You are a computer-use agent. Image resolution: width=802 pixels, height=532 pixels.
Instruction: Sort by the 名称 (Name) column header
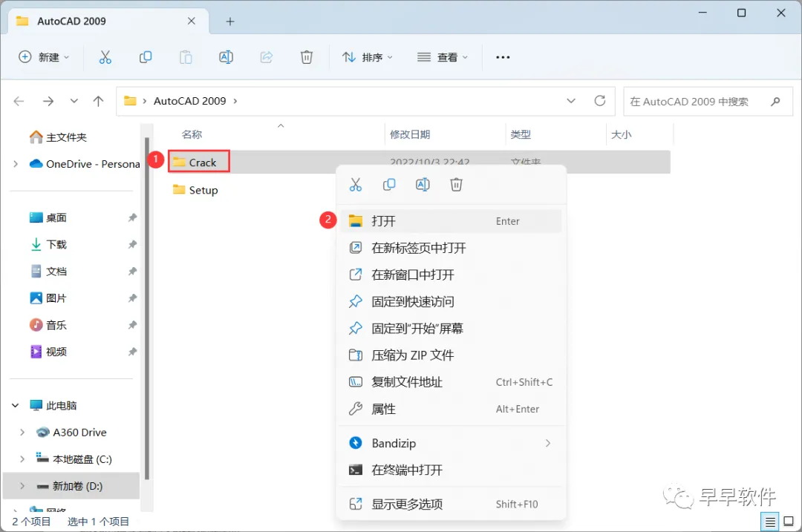(192, 134)
